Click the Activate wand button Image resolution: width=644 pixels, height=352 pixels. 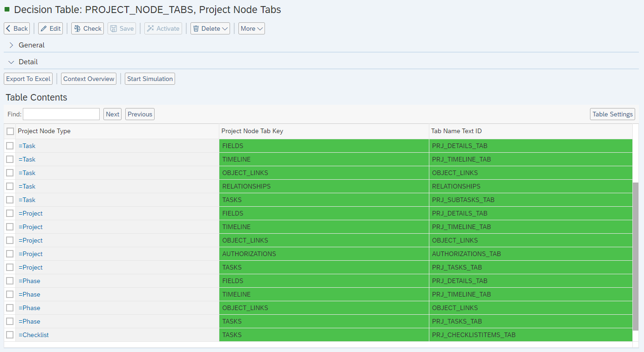(x=163, y=28)
